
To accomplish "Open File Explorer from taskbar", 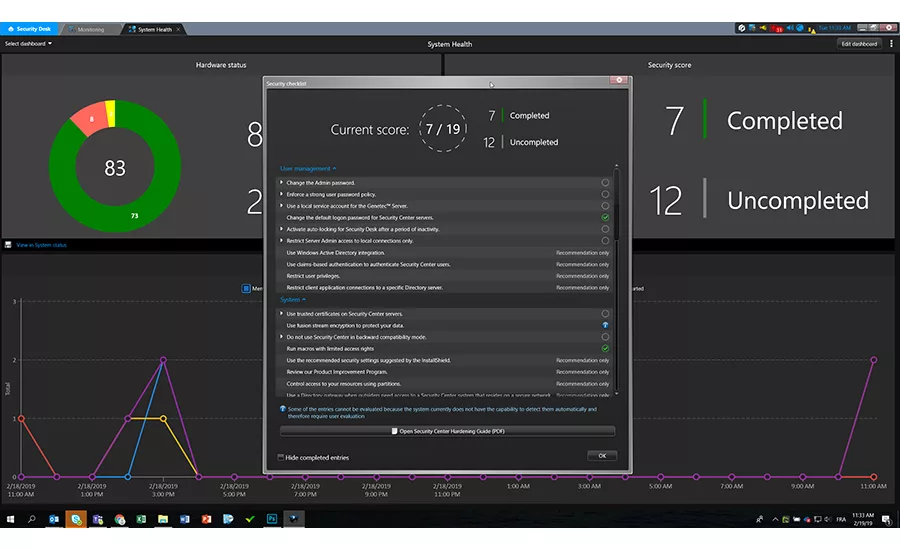I will click(x=163, y=519).
